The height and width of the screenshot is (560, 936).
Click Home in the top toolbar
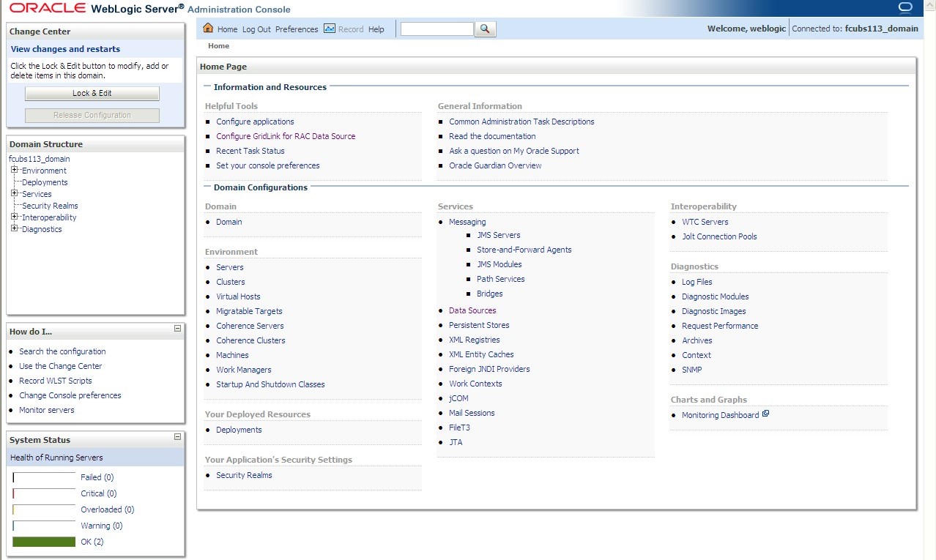pos(228,29)
